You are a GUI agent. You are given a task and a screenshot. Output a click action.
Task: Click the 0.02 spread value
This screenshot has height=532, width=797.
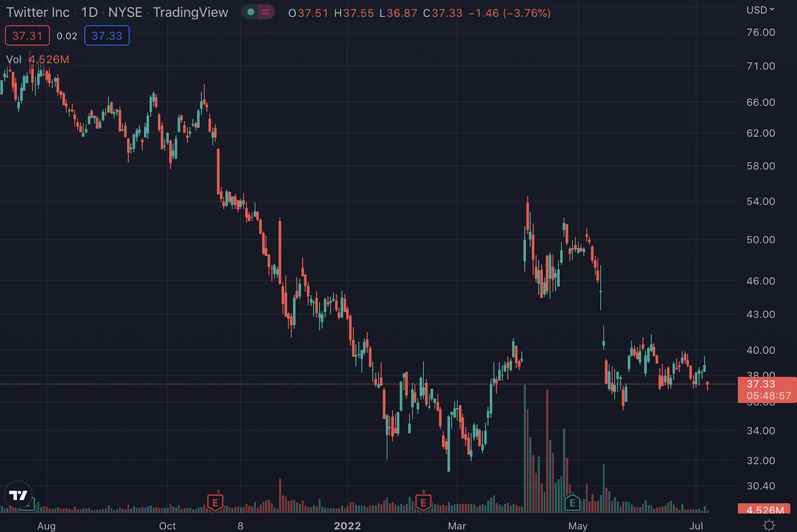tap(67, 36)
